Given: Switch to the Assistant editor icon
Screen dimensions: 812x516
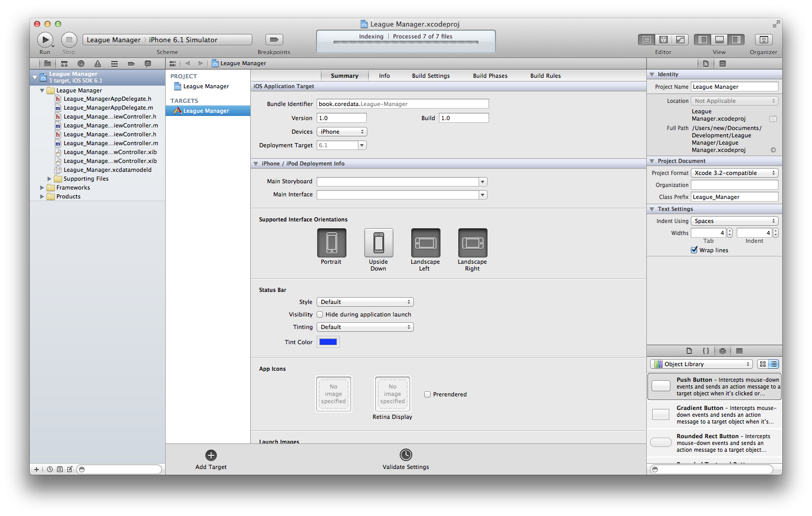Looking at the screenshot, I should point(664,40).
